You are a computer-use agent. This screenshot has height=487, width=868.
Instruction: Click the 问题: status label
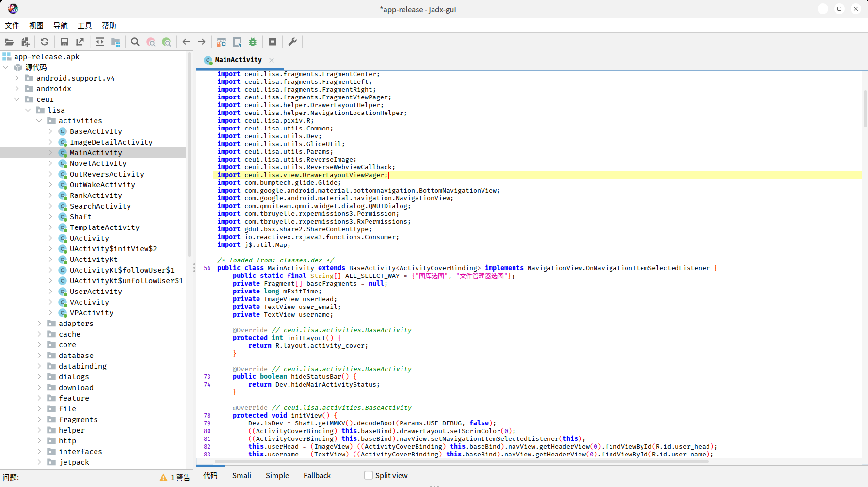(x=11, y=478)
